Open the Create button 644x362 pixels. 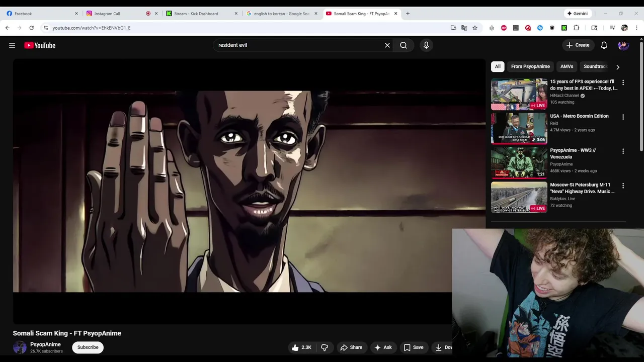point(578,45)
